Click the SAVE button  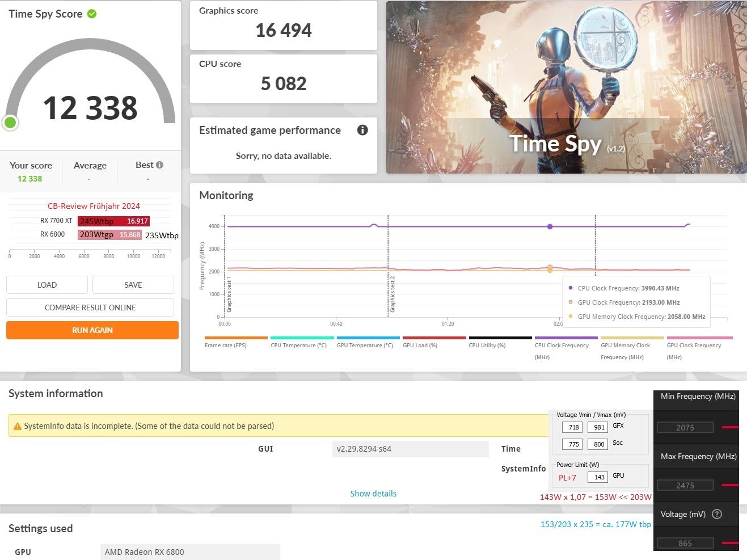pos(133,285)
